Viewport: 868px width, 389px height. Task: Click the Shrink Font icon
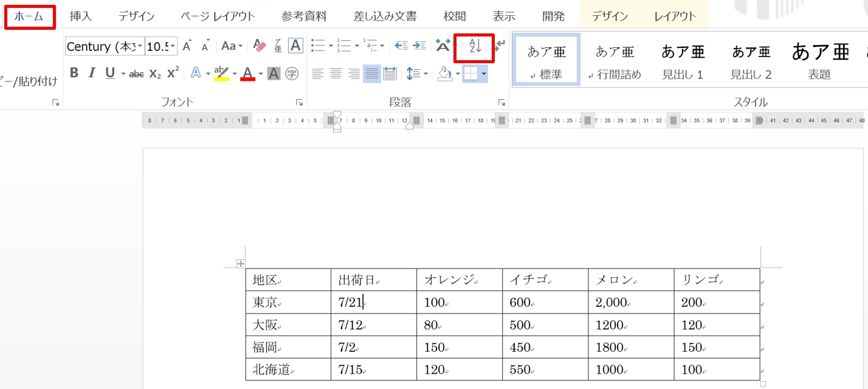[205, 47]
